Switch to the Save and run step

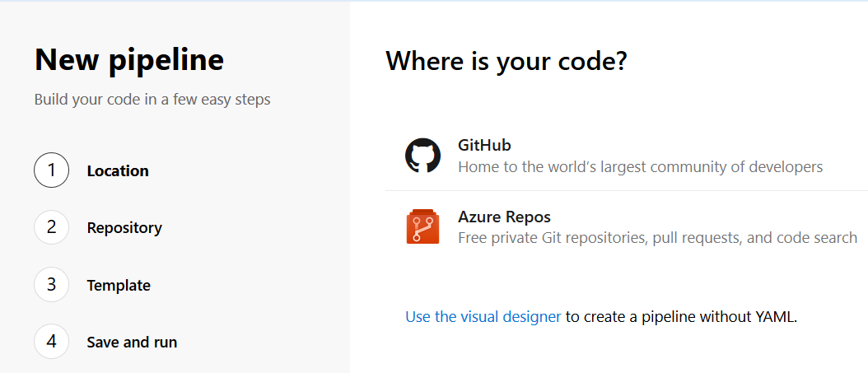pyautogui.click(x=132, y=343)
